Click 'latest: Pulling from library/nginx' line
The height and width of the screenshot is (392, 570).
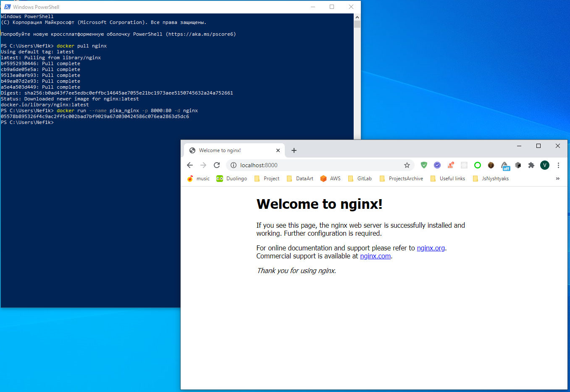[51, 58]
